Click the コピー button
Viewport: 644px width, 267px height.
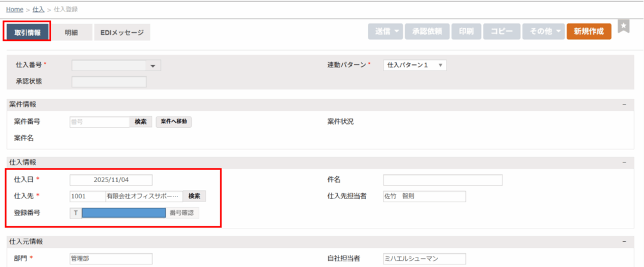coord(502,31)
